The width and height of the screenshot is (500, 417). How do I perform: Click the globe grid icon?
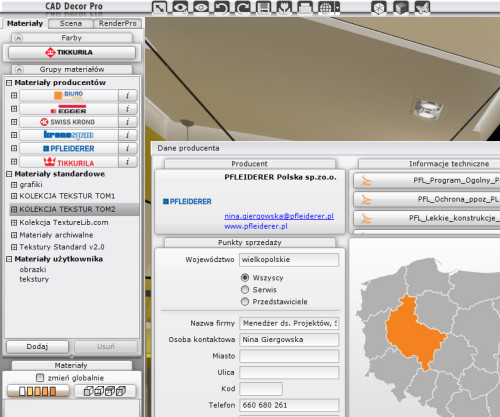(326, 7)
